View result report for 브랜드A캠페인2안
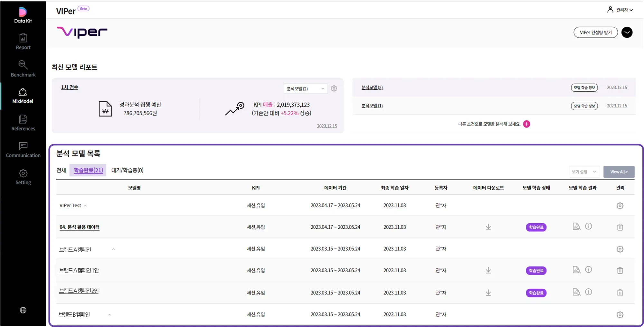644x327 pixels. click(576, 292)
